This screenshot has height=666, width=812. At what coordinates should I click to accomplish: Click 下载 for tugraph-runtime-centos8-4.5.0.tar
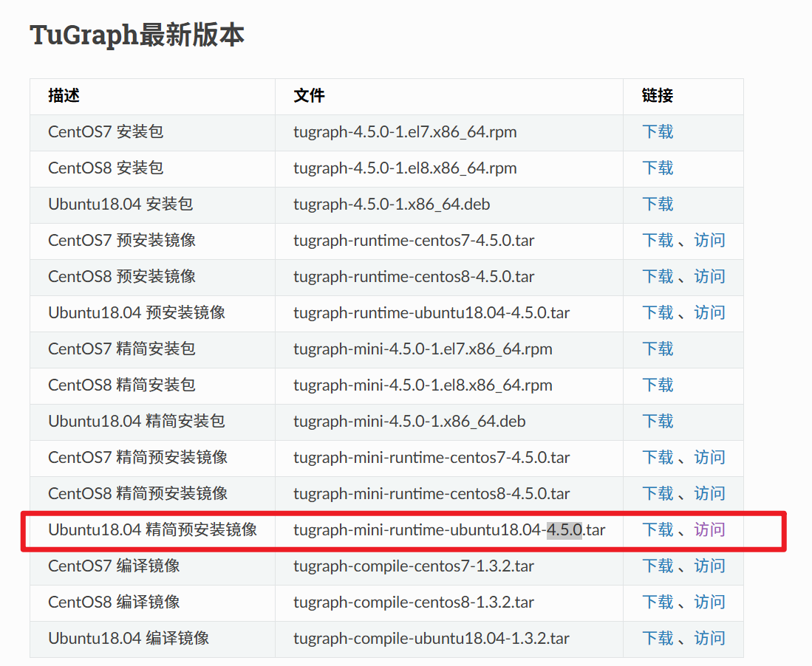pyautogui.click(x=658, y=277)
